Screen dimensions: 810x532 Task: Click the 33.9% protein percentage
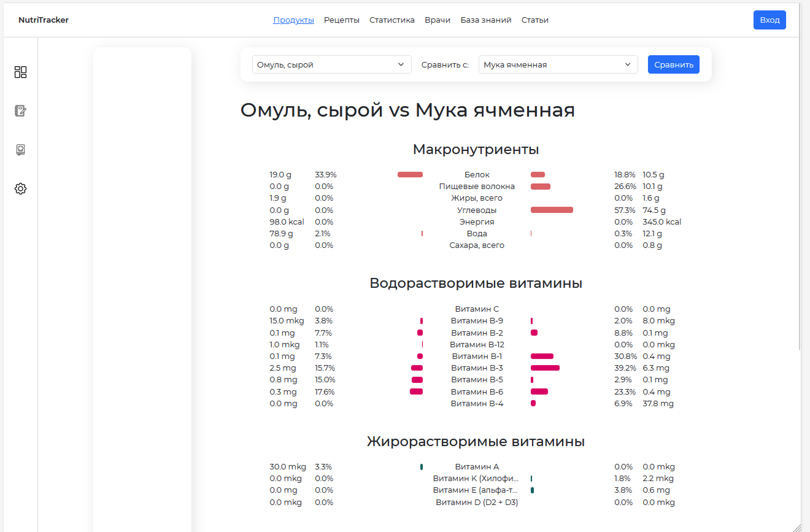[326, 175]
